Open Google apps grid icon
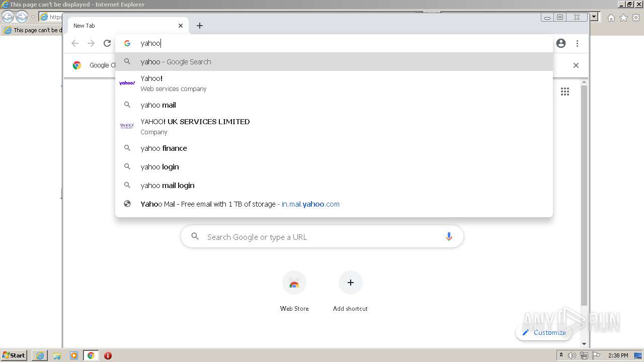644x362 pixels. coord(565,92)
